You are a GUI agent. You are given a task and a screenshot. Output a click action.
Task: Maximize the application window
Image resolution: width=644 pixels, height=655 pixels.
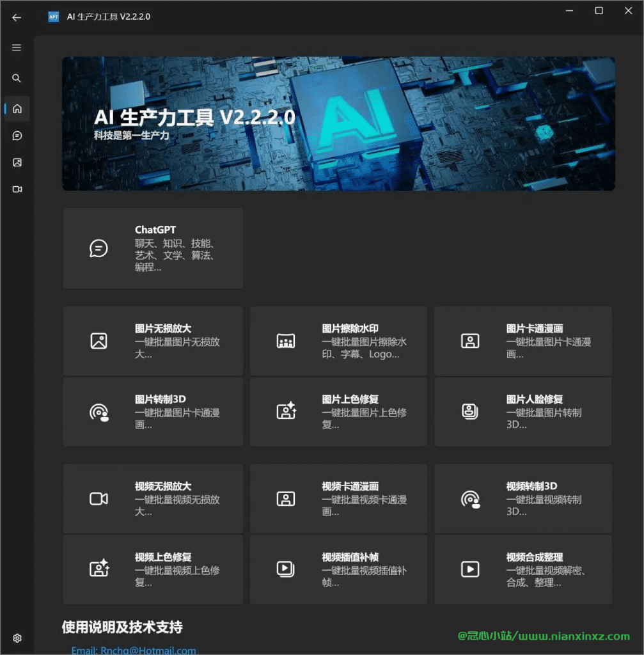click(x=599, y=11)
